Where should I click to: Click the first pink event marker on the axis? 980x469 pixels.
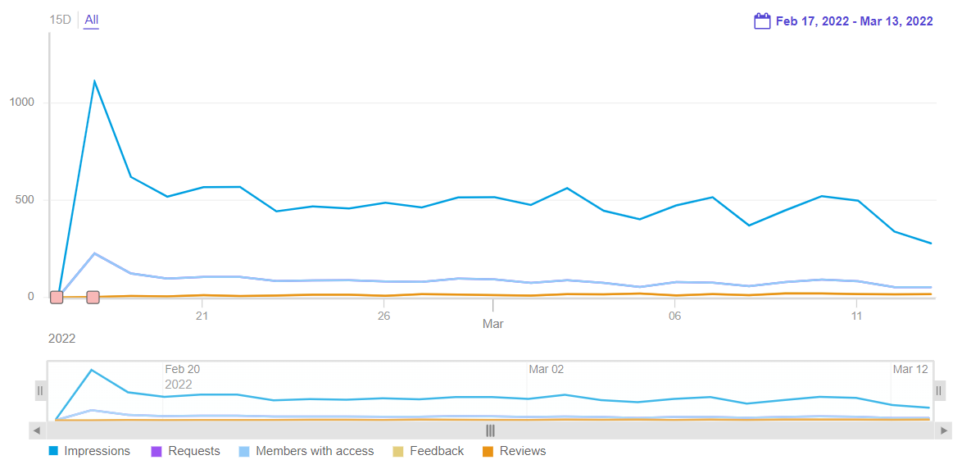point(57,297)
